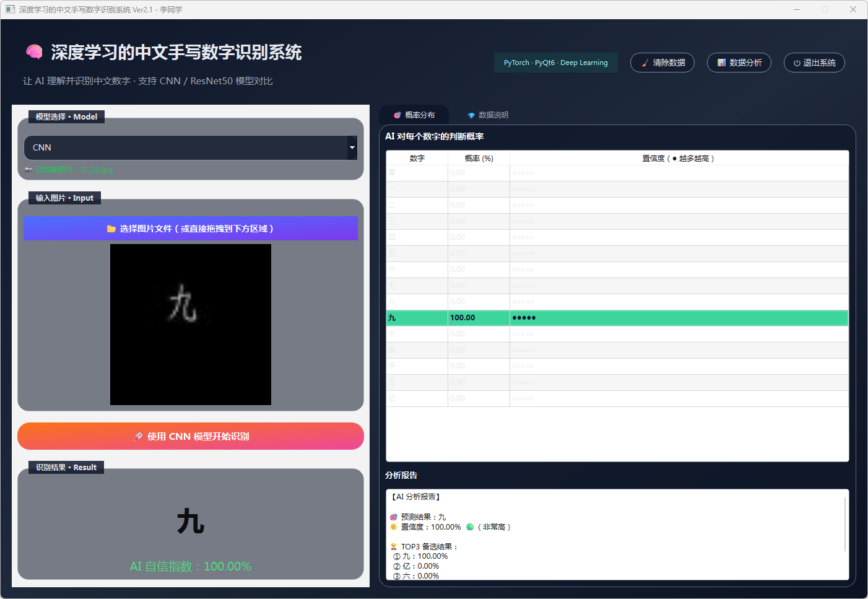Click the analysis report scrollbar

[845, 523]
